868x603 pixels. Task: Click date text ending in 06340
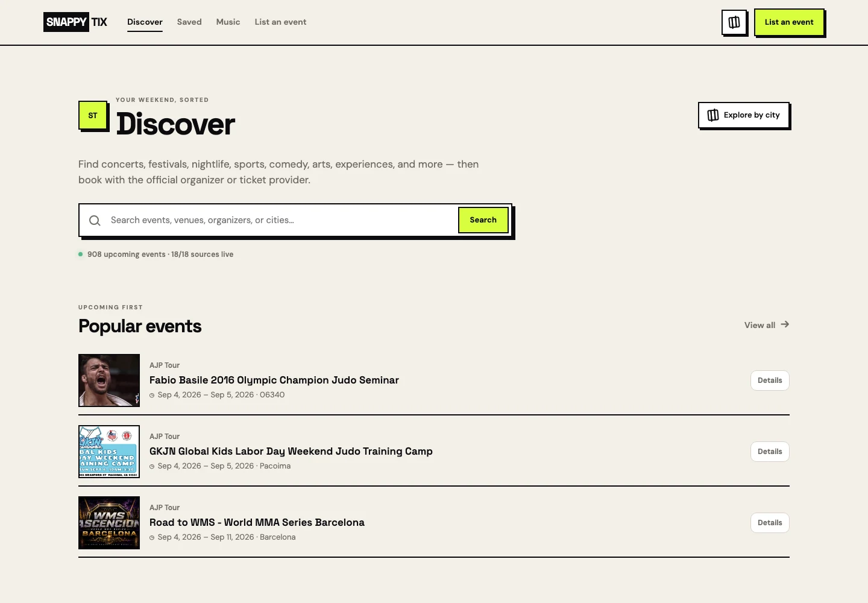[221, 395]
